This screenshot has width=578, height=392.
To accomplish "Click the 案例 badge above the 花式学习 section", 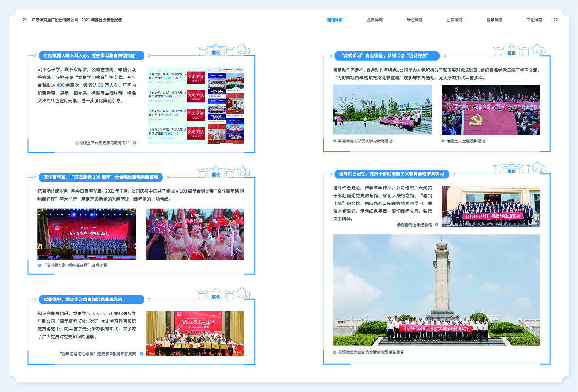I will click(511, 53).
